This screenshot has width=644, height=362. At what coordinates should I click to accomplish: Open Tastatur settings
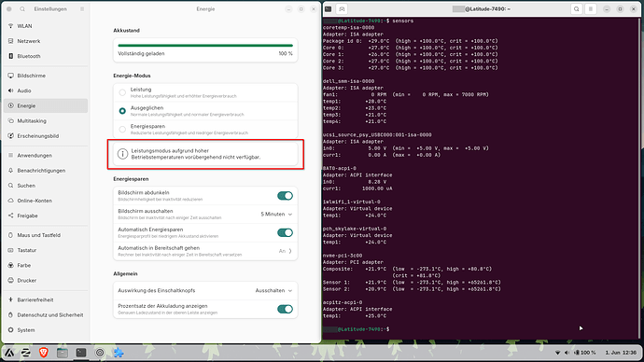tap(46, 250)
